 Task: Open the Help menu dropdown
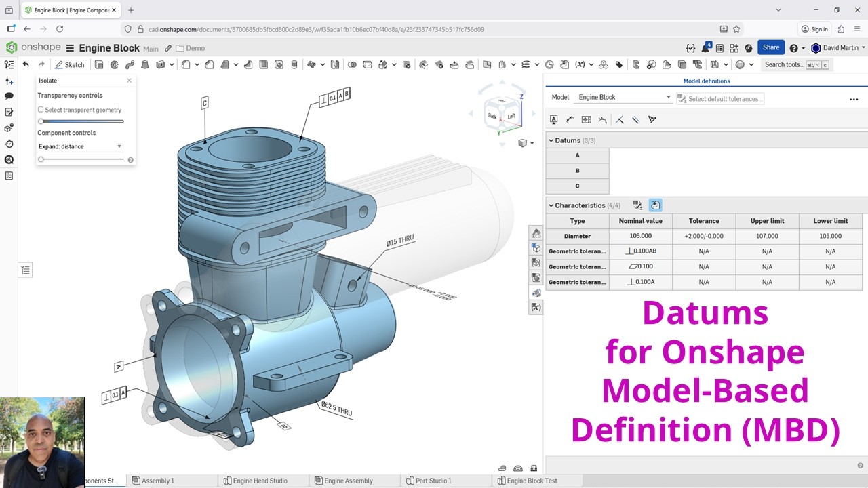tap(797, 48)
